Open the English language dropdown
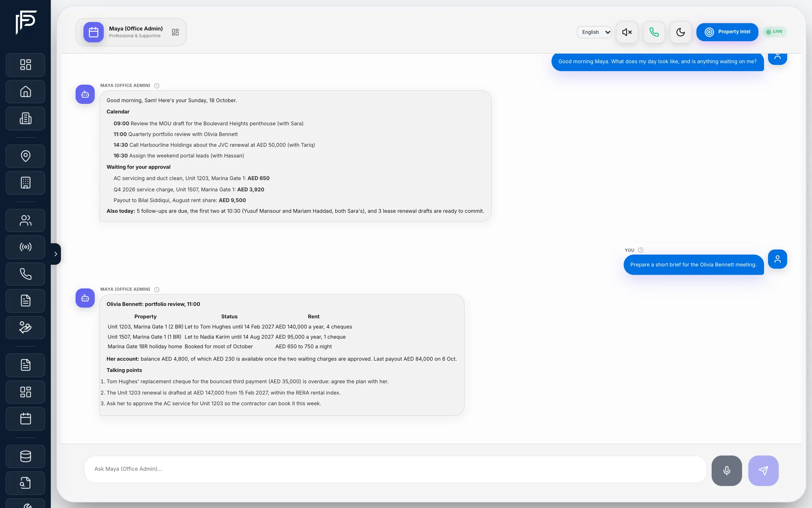Viewport: 812px width, 508px height. tap(594, 32)
